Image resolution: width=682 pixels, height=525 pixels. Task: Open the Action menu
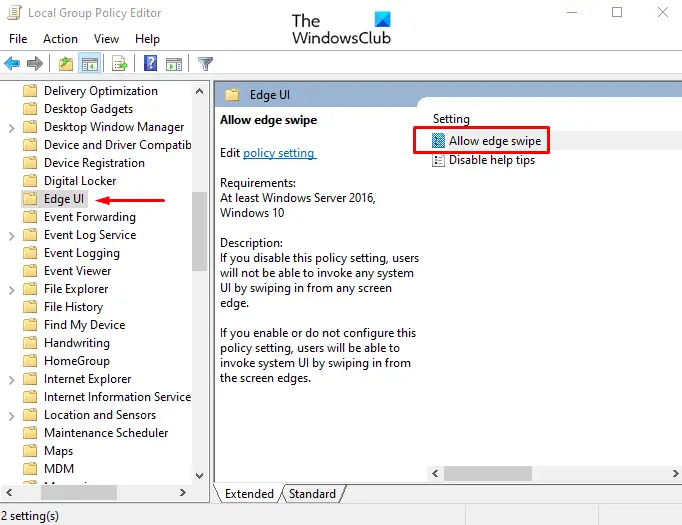point(60,39)
